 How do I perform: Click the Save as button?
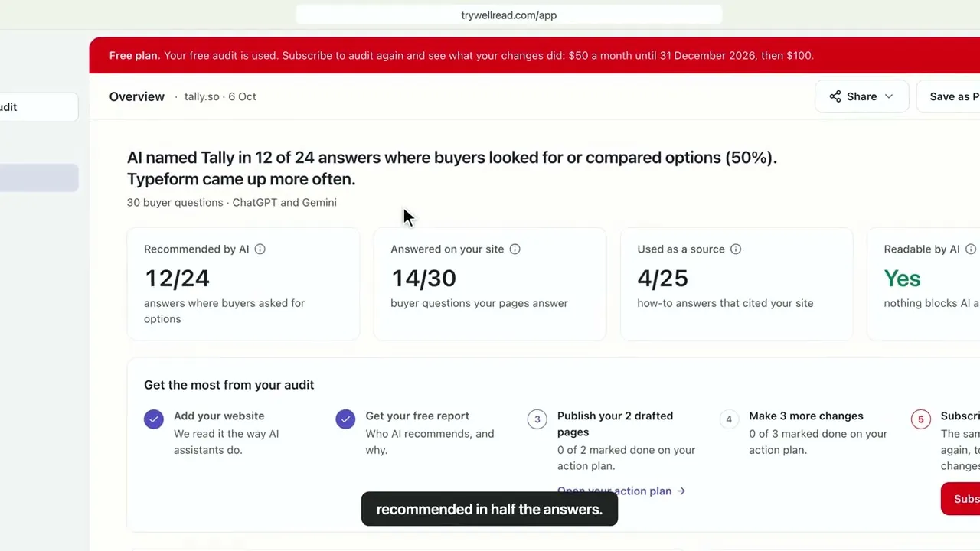(949, 96)
